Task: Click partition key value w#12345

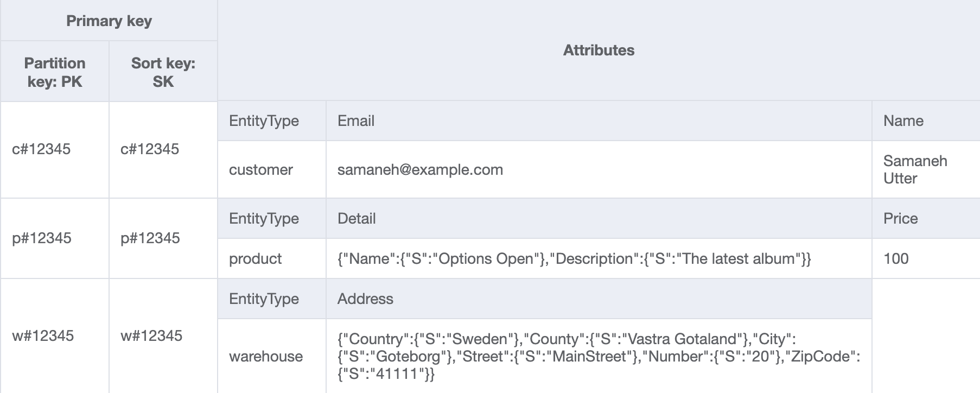Action: [x=43, y=336]
